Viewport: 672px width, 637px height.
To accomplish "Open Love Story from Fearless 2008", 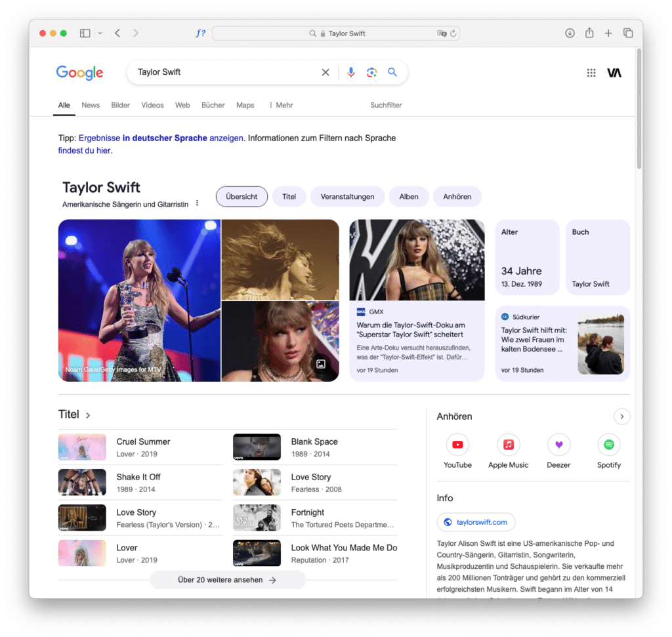I will tap(315, 483).
